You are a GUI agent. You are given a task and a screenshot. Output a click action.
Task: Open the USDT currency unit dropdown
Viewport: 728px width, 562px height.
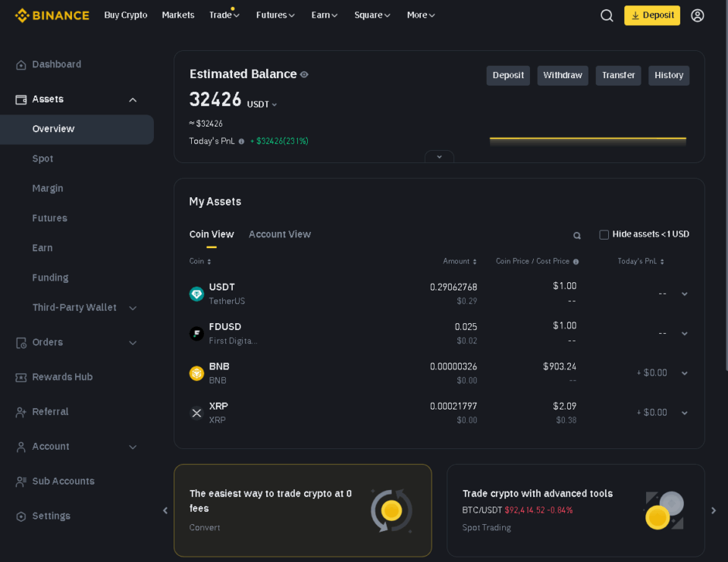[262, 105]
